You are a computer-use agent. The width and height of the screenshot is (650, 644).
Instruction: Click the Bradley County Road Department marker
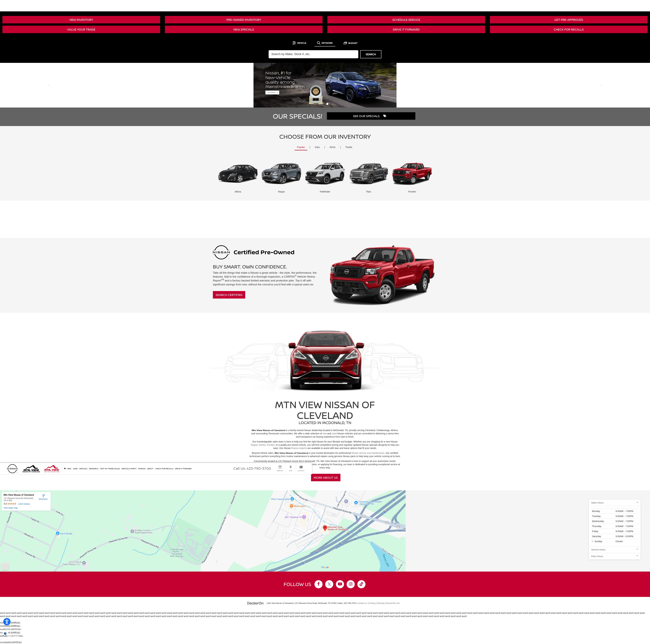click(132, 531)
